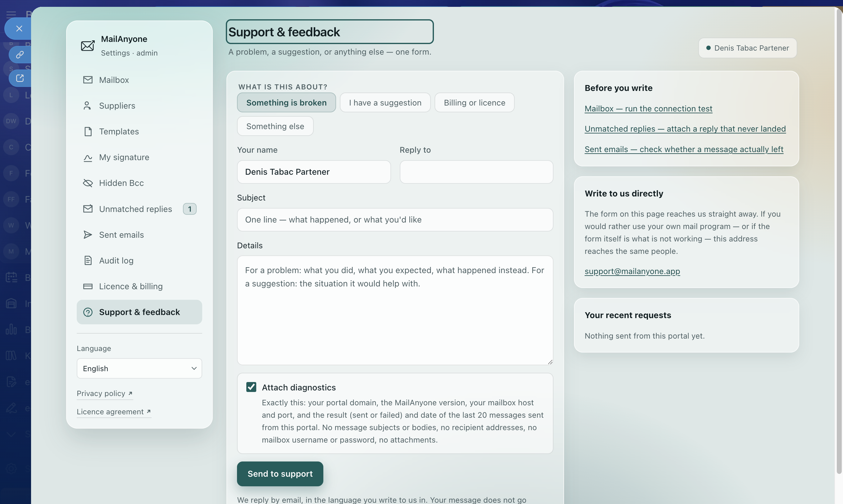The image size is (843, 504).
Task: Focus the empty Reply to field
Action: coord(476,172)
